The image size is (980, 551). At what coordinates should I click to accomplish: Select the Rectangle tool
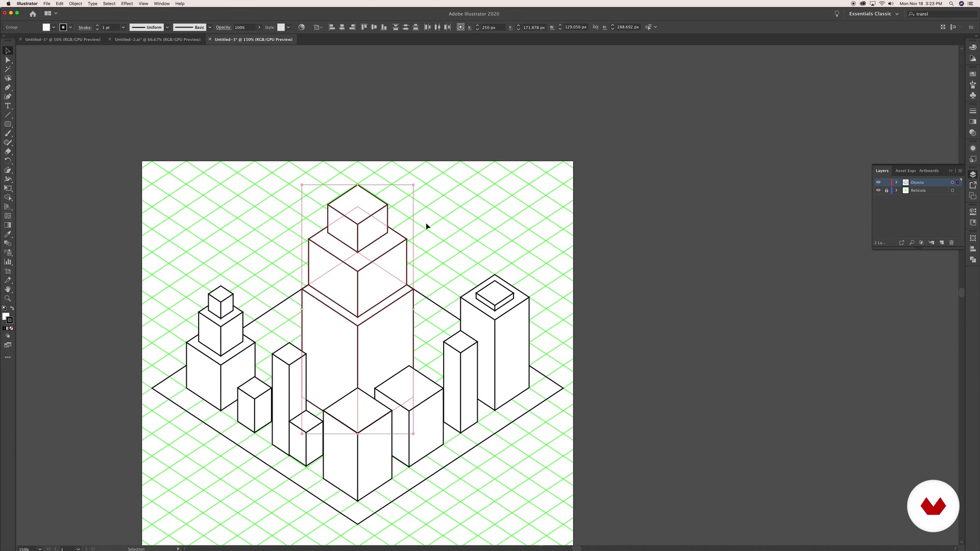(x=8, y=124)
